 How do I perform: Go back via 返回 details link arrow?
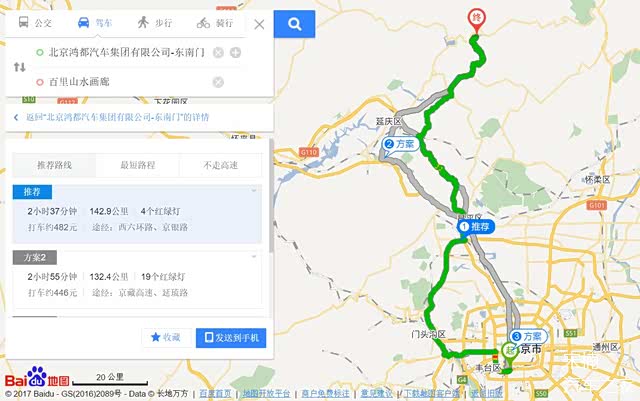[x=16, y=118]
